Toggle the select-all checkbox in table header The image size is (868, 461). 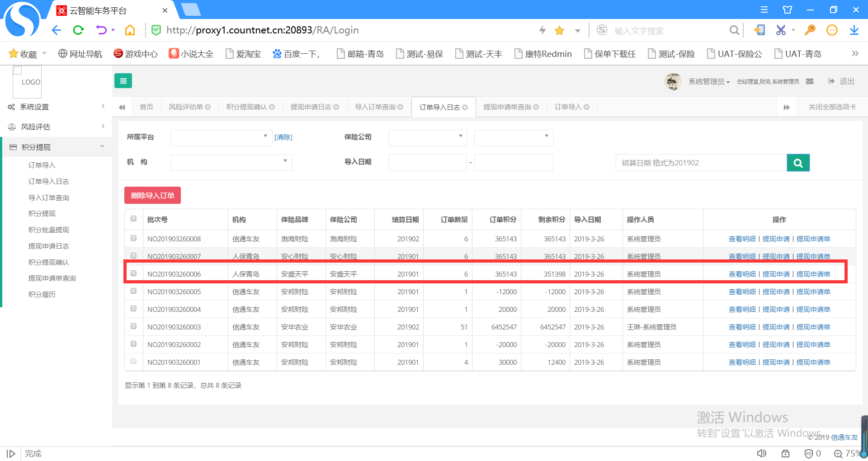point(133,219)
